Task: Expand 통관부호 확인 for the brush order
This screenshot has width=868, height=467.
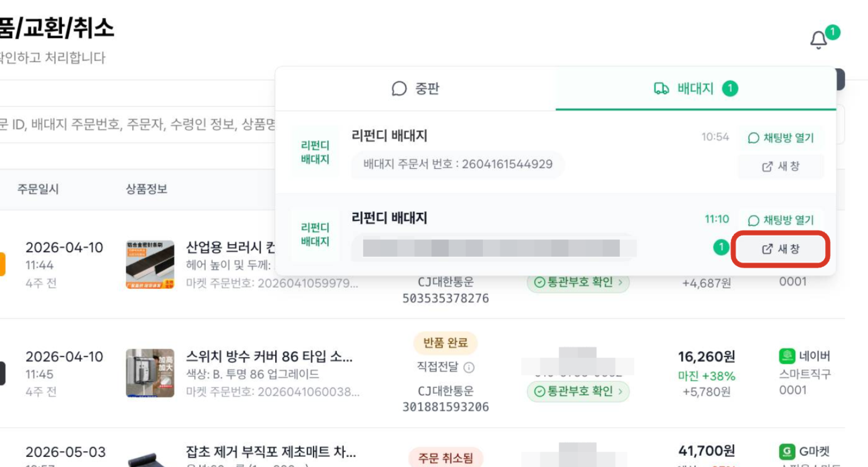Action: click(x=578, y=282)
